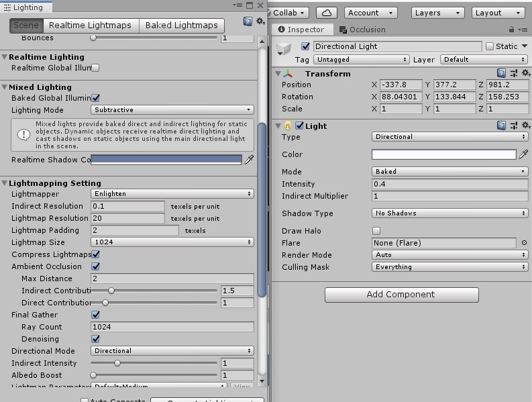Screen dimensions: 532x402
Task: Open Light preset selector icon
Action: pos(514,125)
